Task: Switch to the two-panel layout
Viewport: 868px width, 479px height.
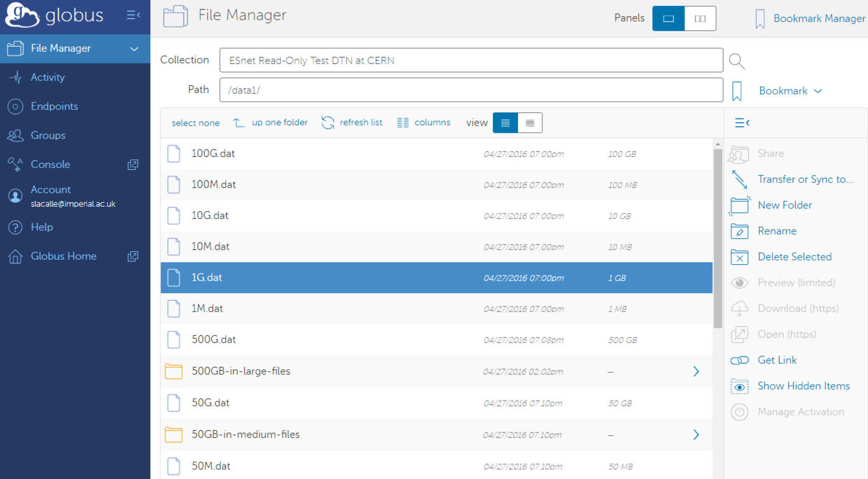Action: 700,18
